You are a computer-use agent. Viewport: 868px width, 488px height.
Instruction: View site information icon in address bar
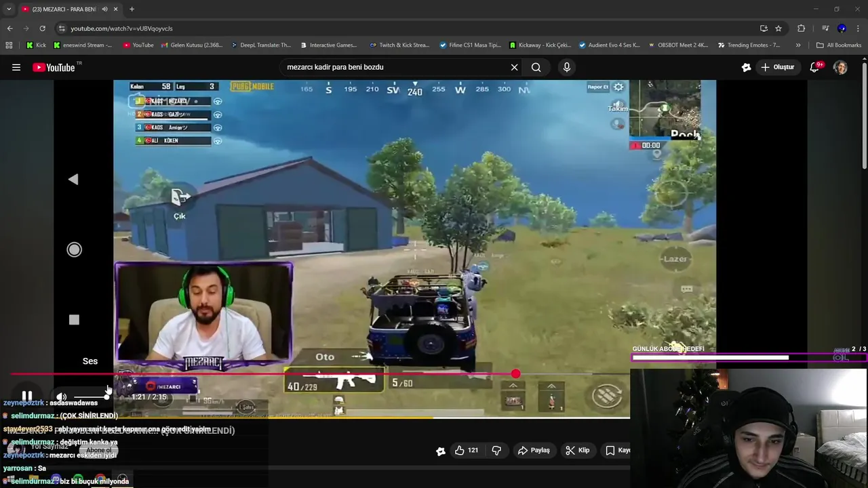(62, 28)
